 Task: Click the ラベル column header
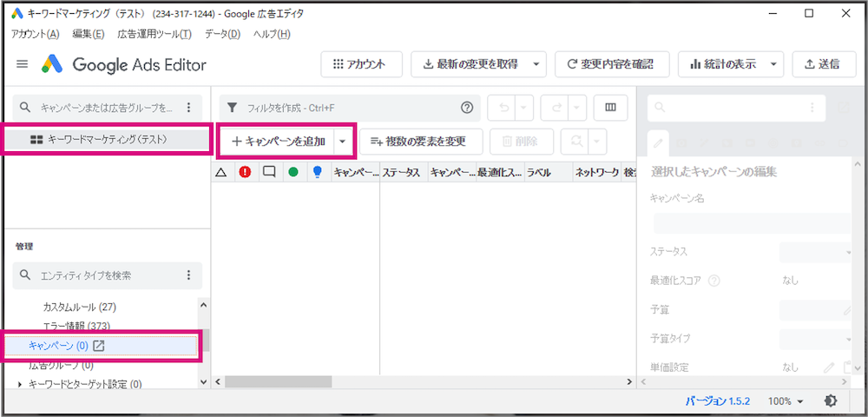(548, 172)
